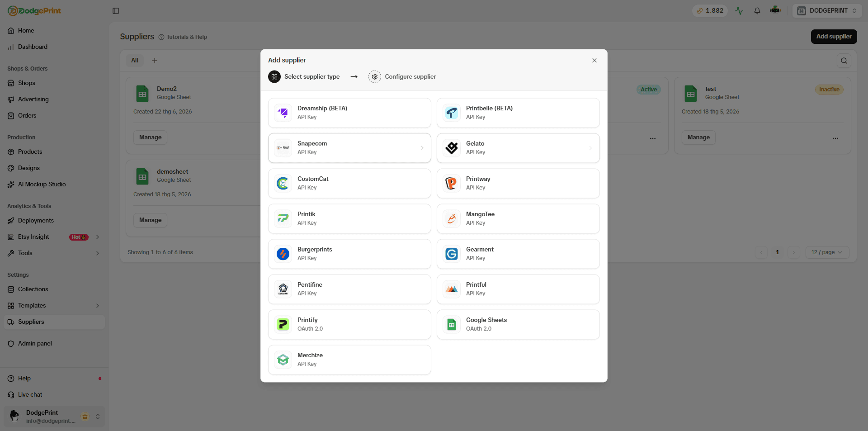
Task: Open the DodgePrint account menu
Action: coord(54,417)
